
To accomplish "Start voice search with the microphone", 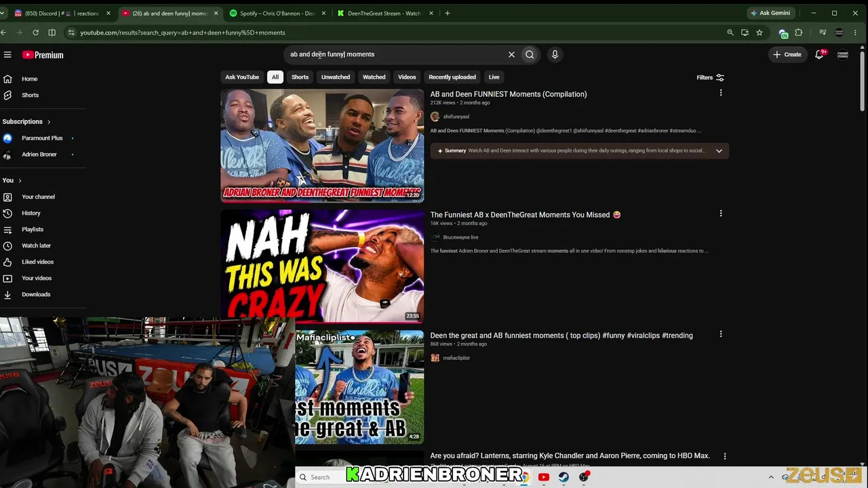I will (555, 54).
